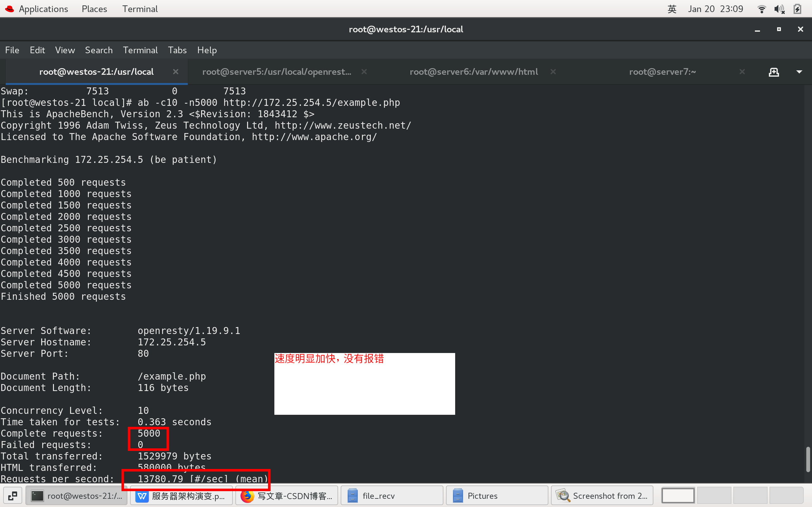Scroll down in terminal output
This screenshot has width=812, height=507.
(808, 479)
